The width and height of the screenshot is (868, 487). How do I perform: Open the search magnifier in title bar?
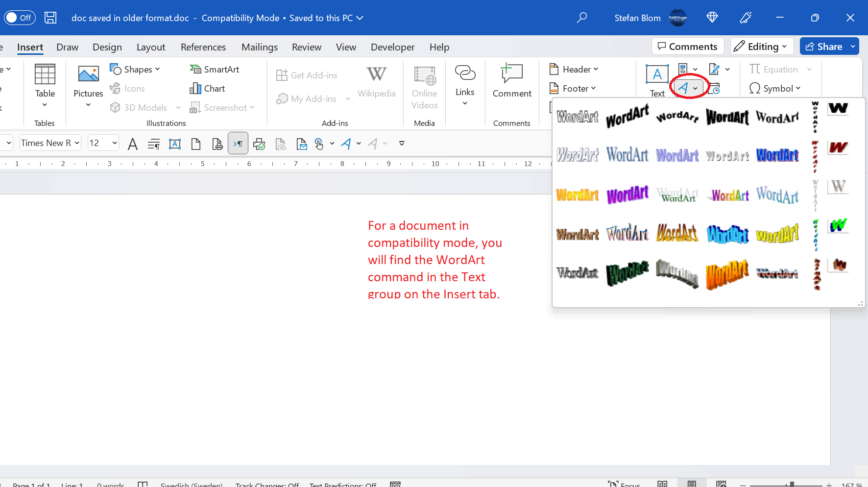582,18
